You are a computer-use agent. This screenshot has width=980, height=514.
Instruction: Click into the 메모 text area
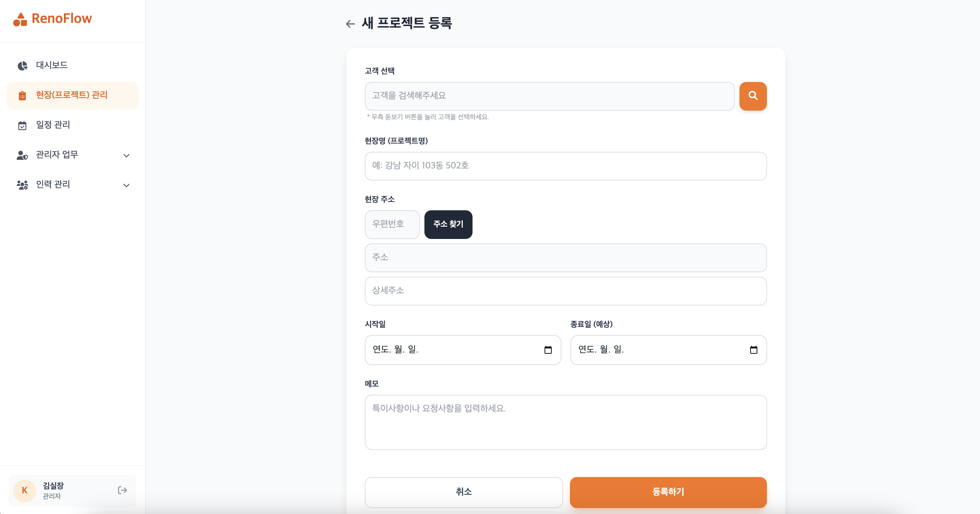[565, 422]
